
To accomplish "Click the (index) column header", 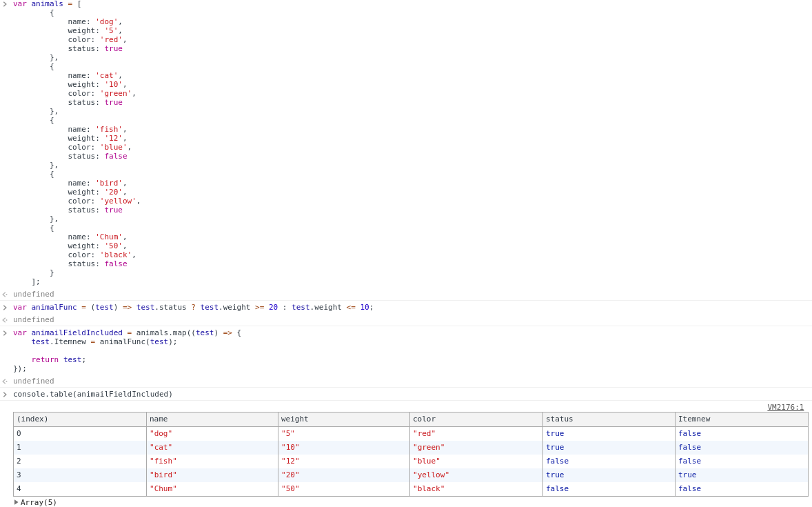I will [x=79, y=419].
